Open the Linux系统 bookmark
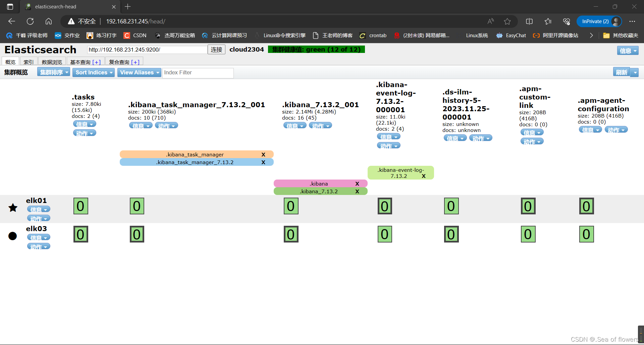The width and height of the screenshot is (644, 345). [476, 36]
